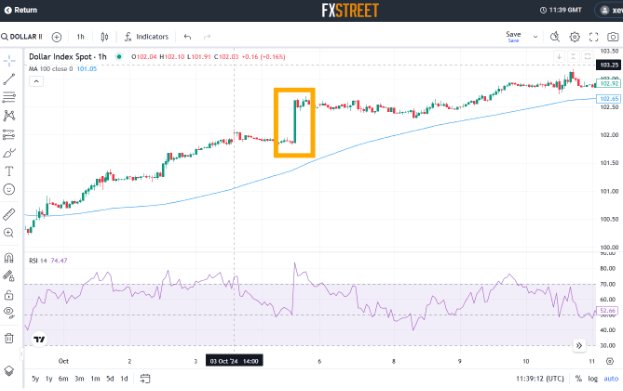Maximize the chart pane button
623x391 pixels.
point(588,57)
